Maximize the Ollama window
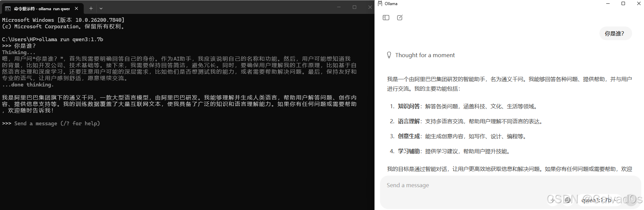Image resolution: width=644 pixels, height=210 pixels. (623, 3)
